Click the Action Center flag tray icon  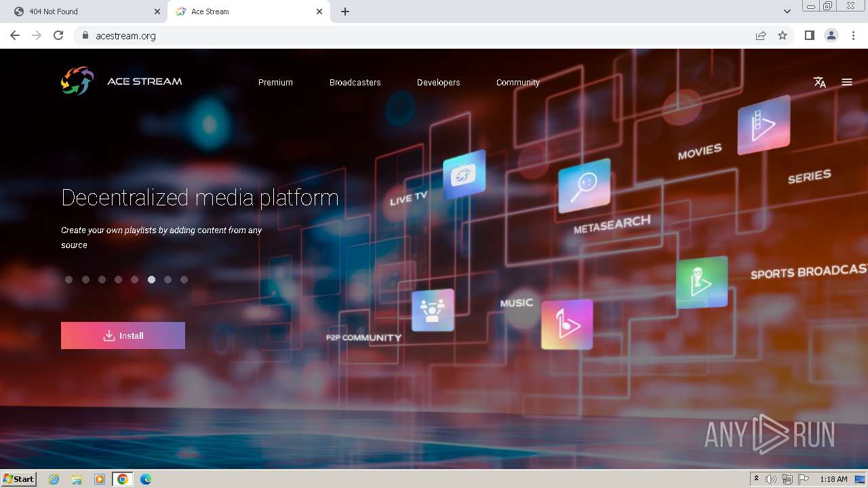[804, 479]
